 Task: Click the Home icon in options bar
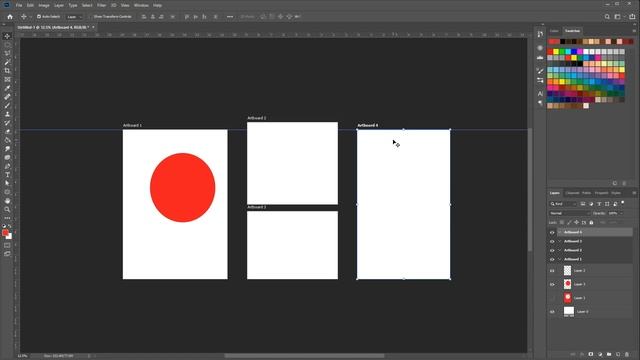10,17
